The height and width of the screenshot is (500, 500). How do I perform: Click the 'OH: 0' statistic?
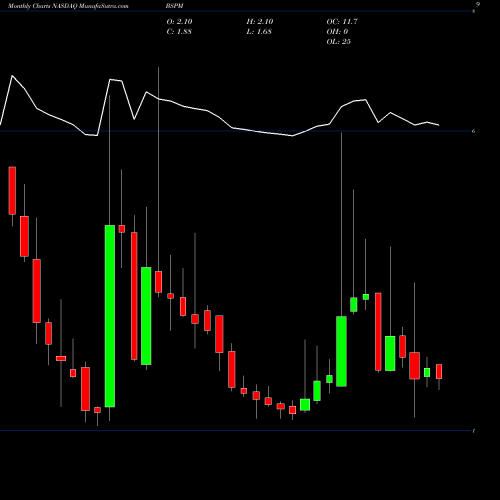point(337,32)
